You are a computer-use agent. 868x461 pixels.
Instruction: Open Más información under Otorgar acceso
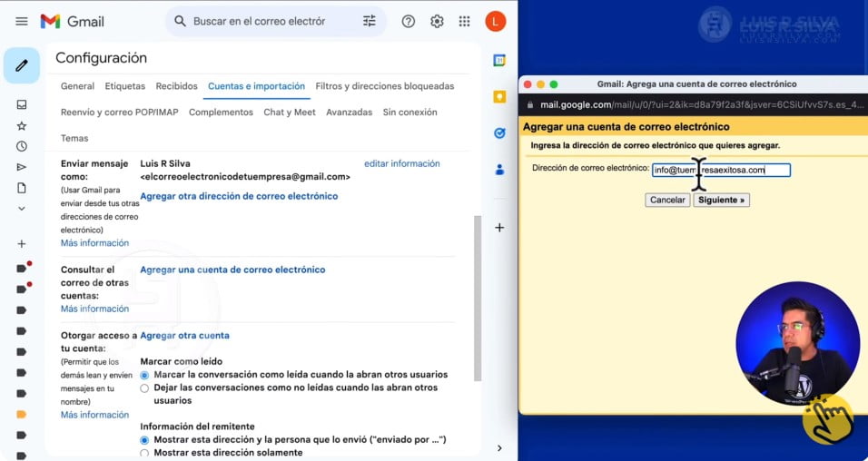coord(94,415)
